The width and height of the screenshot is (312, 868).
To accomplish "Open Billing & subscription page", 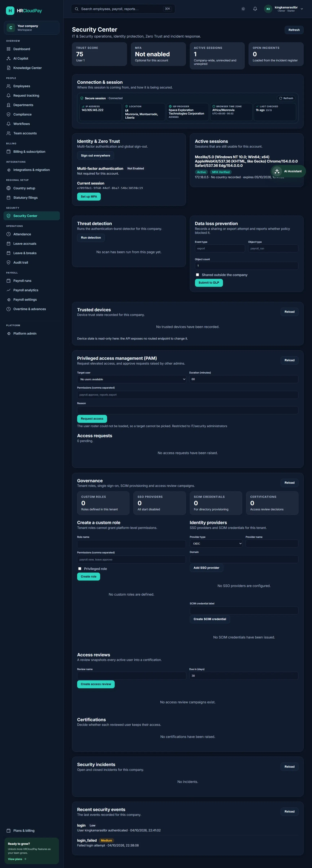I will [32, 152].
